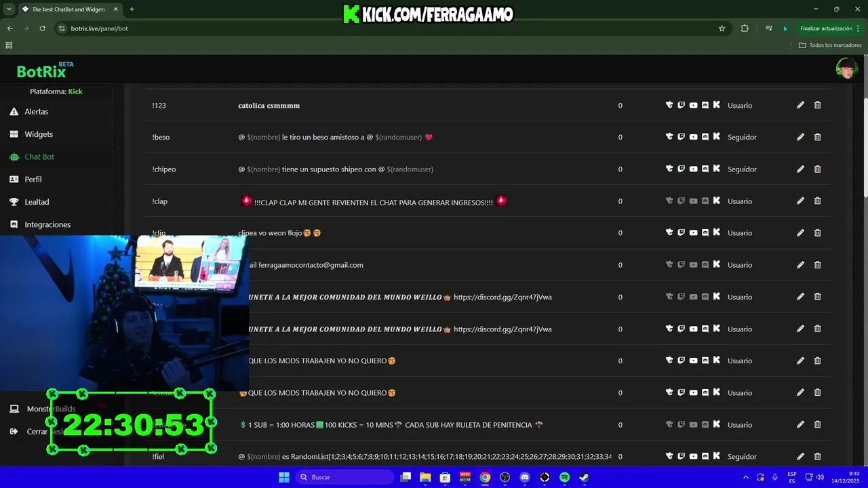This screenshot has width=868, height=488.
Task: Open the user avatar in BotRix header
Action: click(x=846, y=68)
